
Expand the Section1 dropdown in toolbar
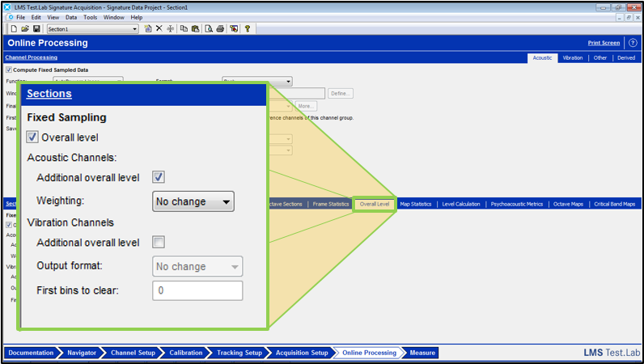tap(134, 28)
